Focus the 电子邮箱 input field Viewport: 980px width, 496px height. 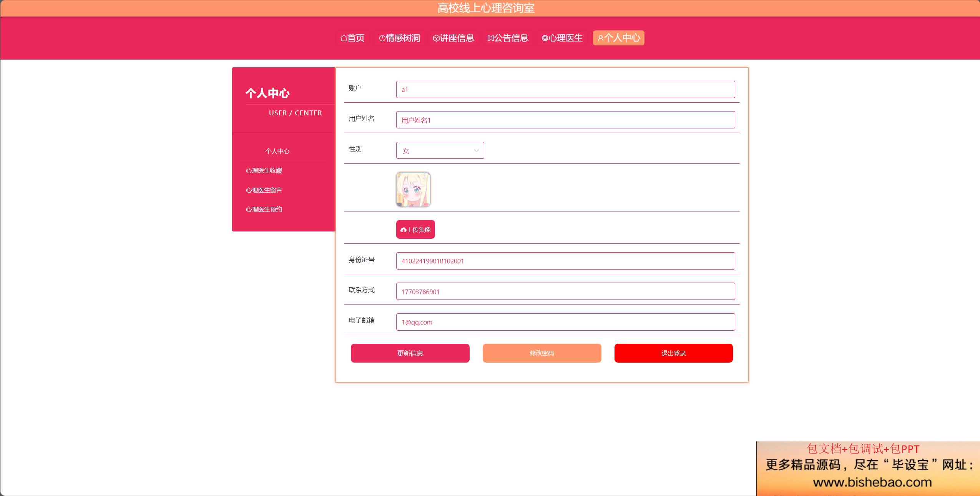[565, 322]
